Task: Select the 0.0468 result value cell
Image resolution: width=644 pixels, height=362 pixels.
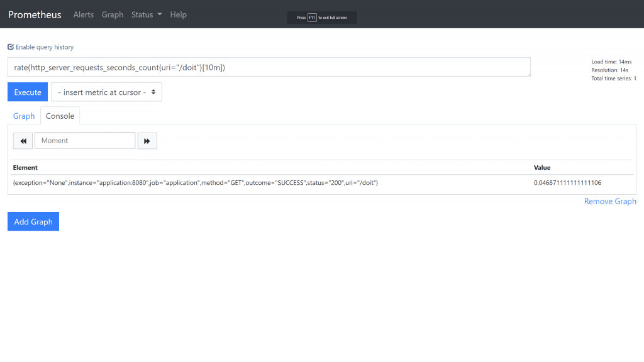Action: point(567,182)
